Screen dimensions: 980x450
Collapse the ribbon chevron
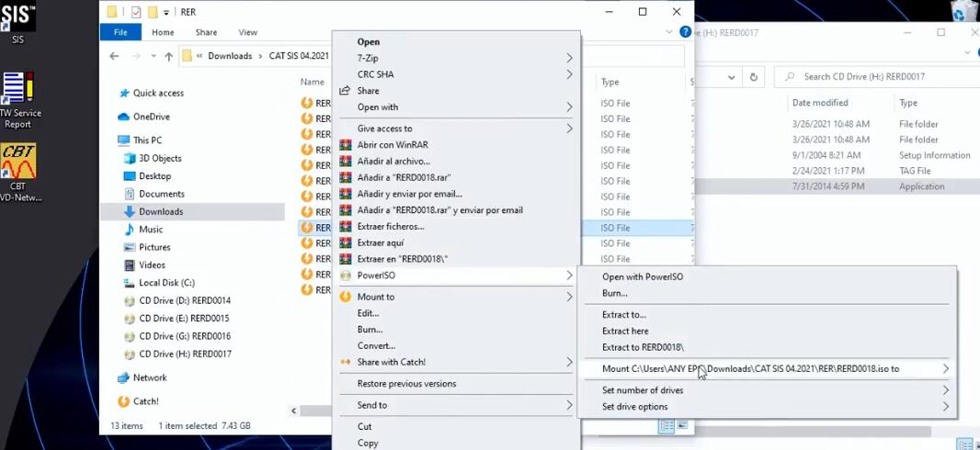[670, 32]
